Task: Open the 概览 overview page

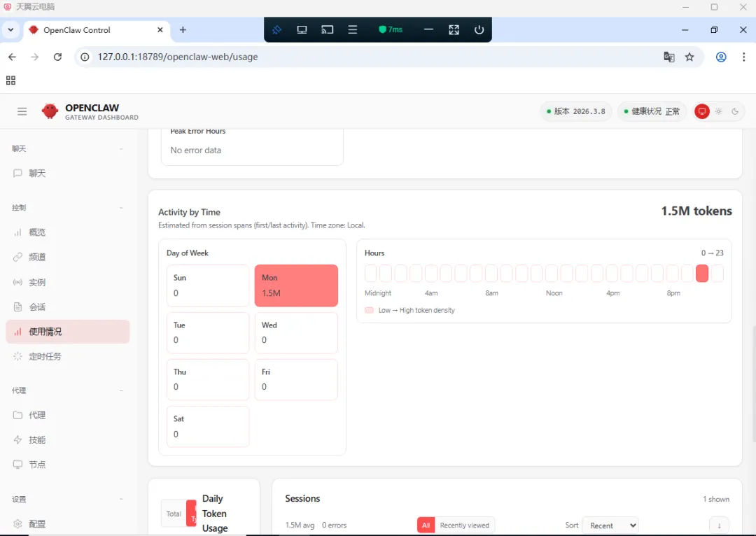Action: [67, 232]
